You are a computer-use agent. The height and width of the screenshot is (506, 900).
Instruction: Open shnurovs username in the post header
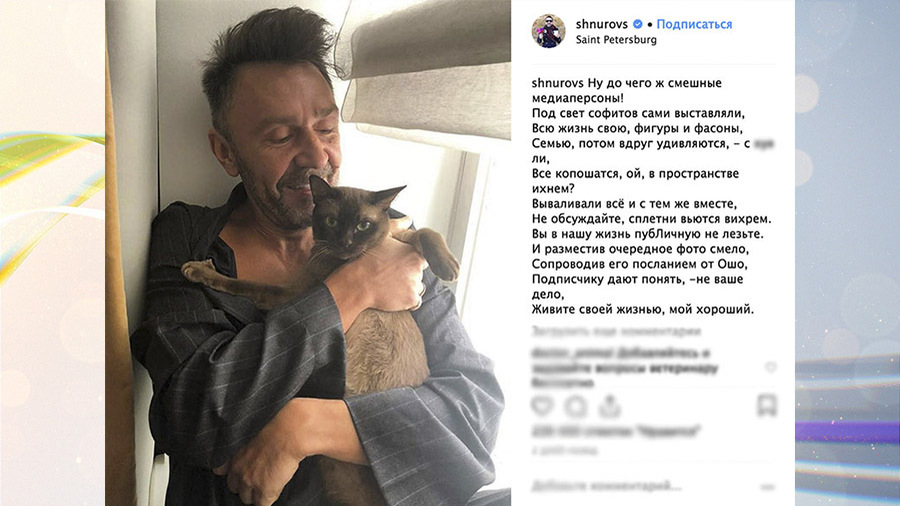[602, 24]
